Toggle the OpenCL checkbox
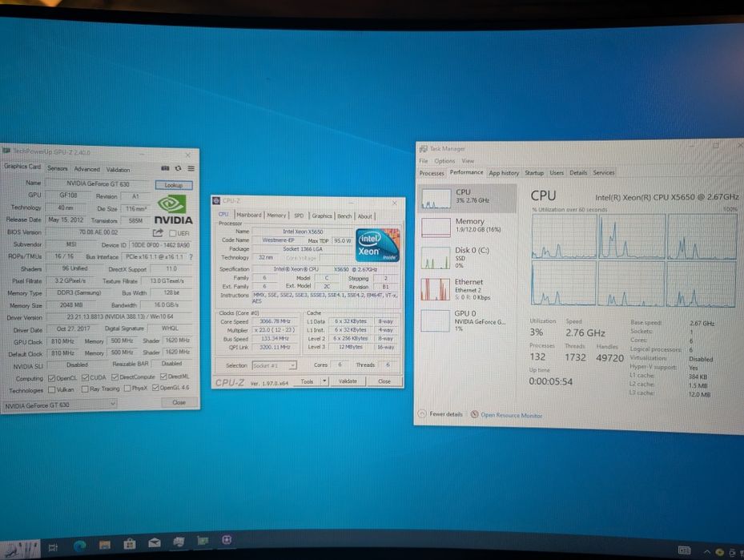Viewport: 744px width, 560px height. [52, 378]
